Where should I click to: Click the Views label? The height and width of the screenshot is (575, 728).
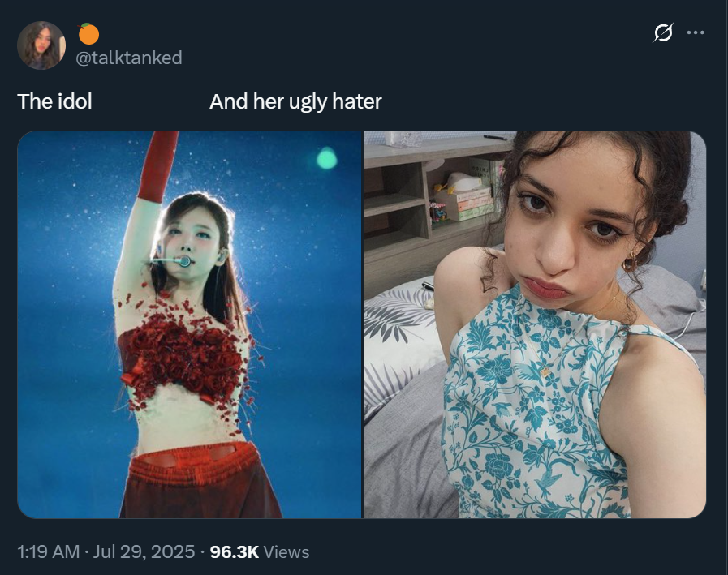tap(286, 551)
